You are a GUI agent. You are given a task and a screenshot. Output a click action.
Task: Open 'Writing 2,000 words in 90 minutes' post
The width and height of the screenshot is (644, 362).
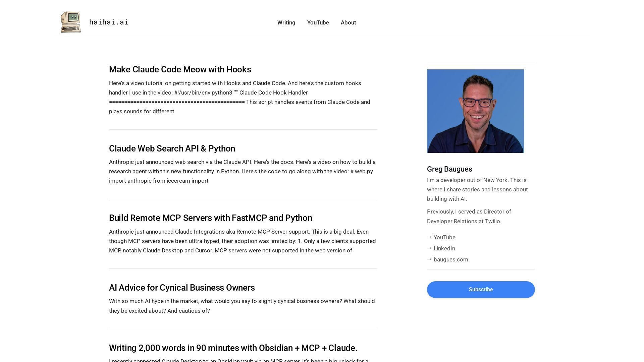pos(233,348)
